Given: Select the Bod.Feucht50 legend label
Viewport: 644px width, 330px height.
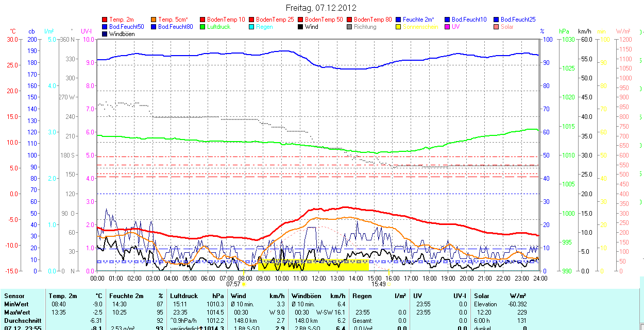Looking at the screenshot, I should pos(126,27).
